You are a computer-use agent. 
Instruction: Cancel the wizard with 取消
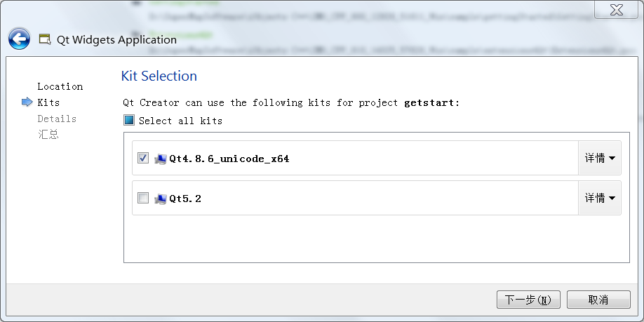598,300
